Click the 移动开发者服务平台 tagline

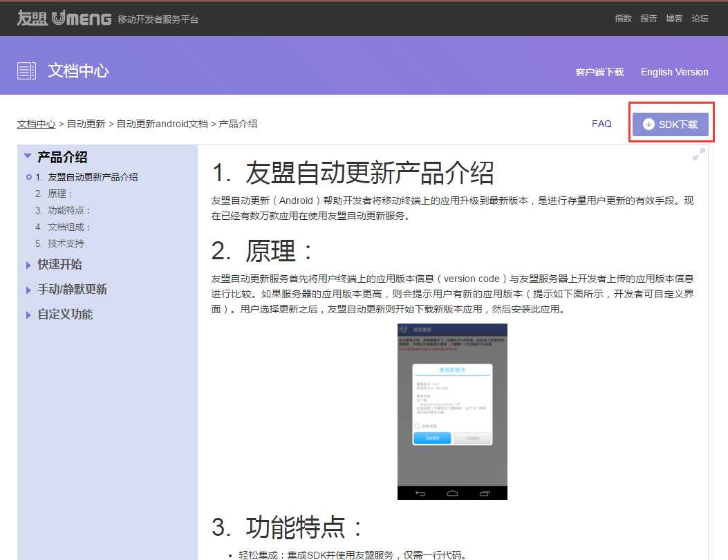158,19
